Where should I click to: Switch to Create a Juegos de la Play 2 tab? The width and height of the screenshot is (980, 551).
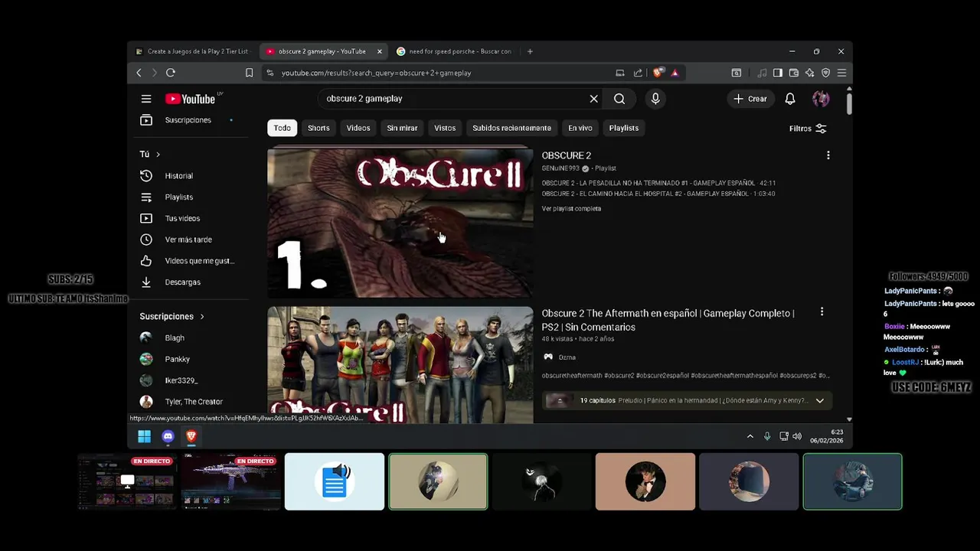(191, 51)
